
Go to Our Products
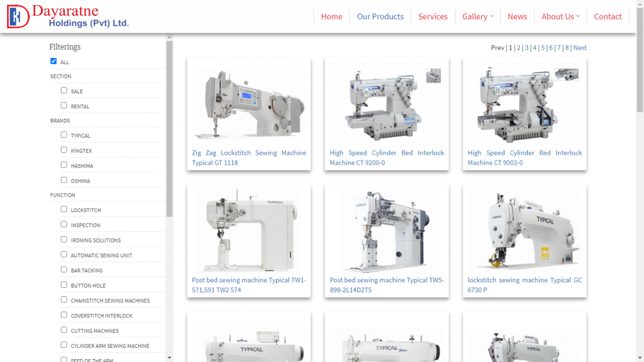pyautogui.click(x=380, y=16)
